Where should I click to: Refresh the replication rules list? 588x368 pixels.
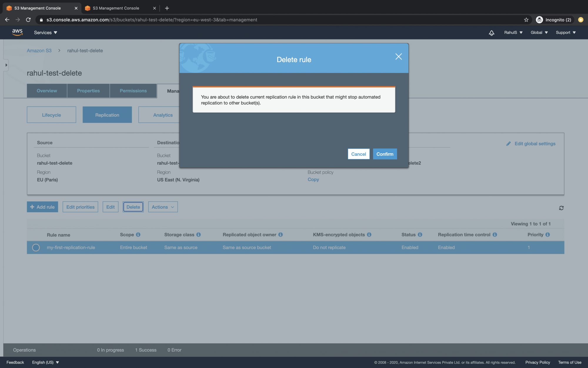point(561,208)
